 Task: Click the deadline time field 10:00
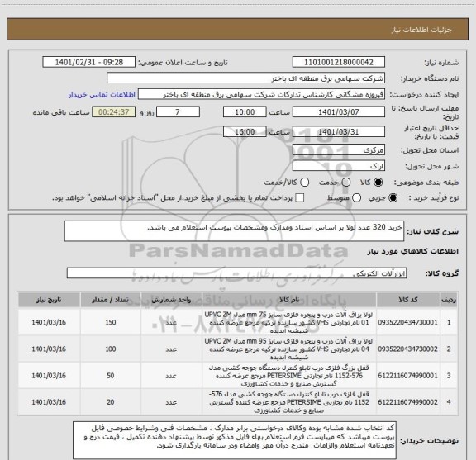245,112
